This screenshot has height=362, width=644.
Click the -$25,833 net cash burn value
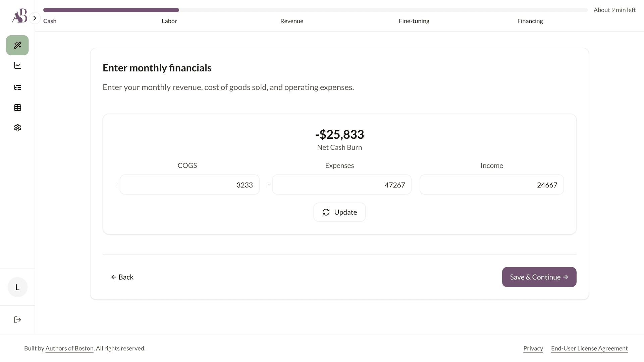pyautogui.click(x=339, y=134)
